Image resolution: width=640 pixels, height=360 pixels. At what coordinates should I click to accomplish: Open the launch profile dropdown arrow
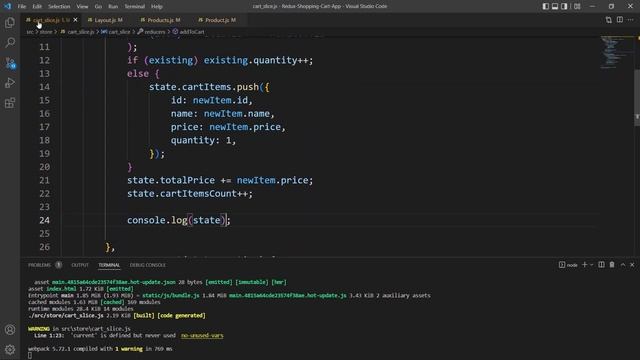(x=591, y=265)
